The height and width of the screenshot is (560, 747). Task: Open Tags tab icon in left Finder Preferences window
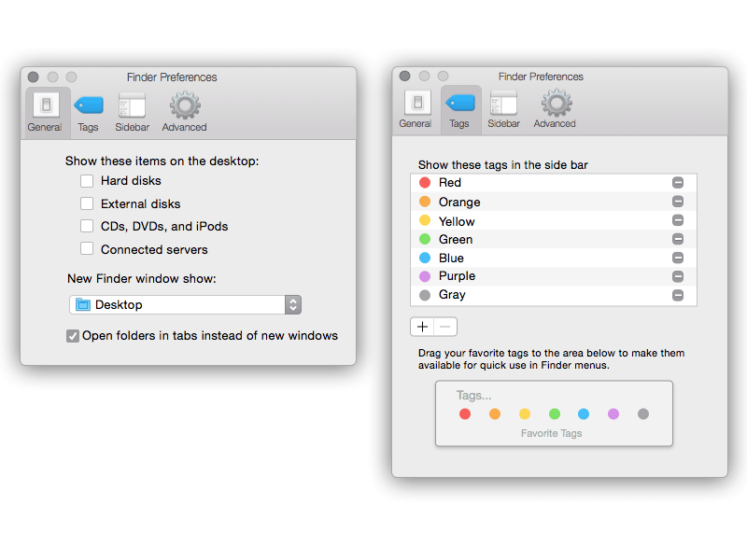click(x=89, y=105)
